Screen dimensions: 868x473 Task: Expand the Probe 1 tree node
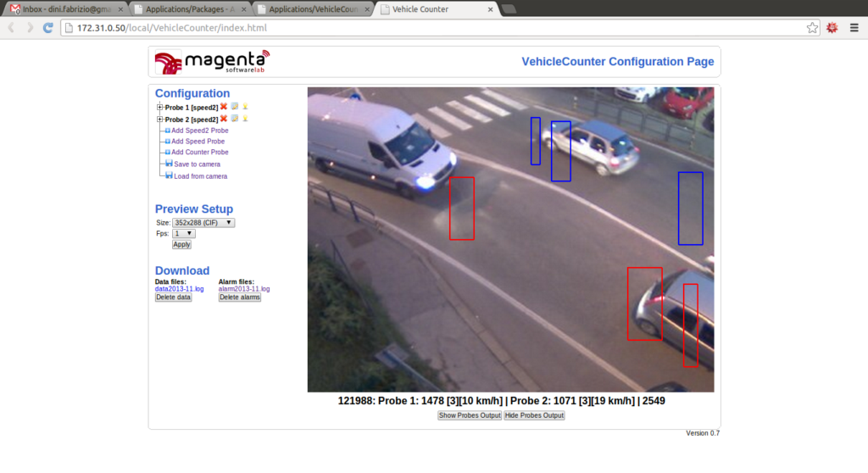159,108
